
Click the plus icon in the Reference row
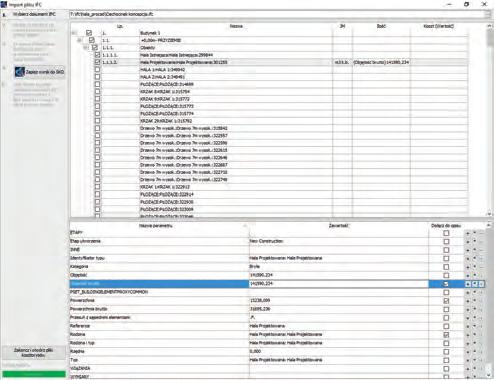[x=468, y=327]
